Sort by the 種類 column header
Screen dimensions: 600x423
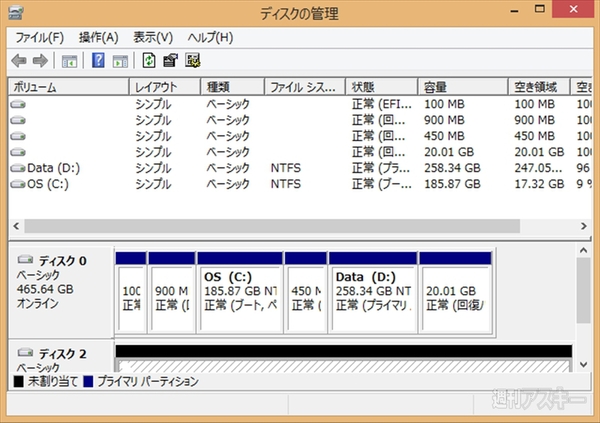point(232,87)
